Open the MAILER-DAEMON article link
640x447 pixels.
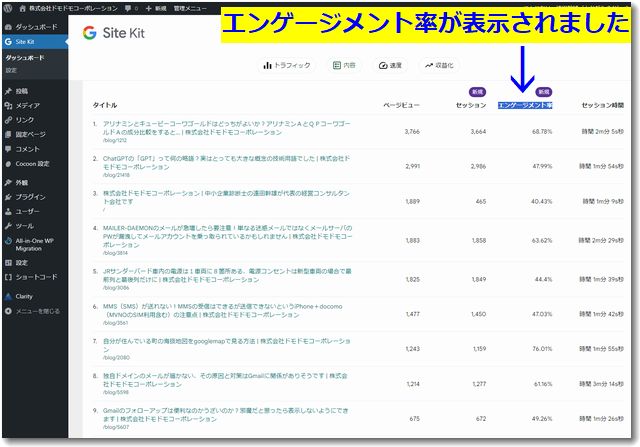[227, 236]
